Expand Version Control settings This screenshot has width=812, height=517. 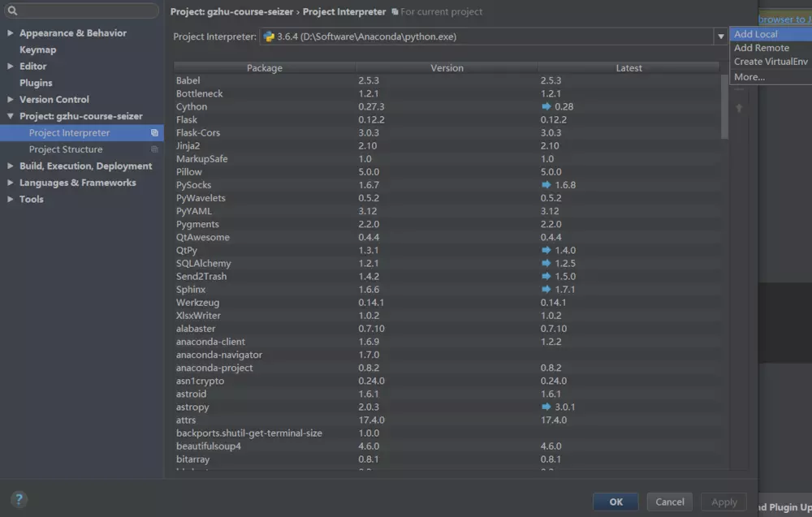tap(10, 99)
